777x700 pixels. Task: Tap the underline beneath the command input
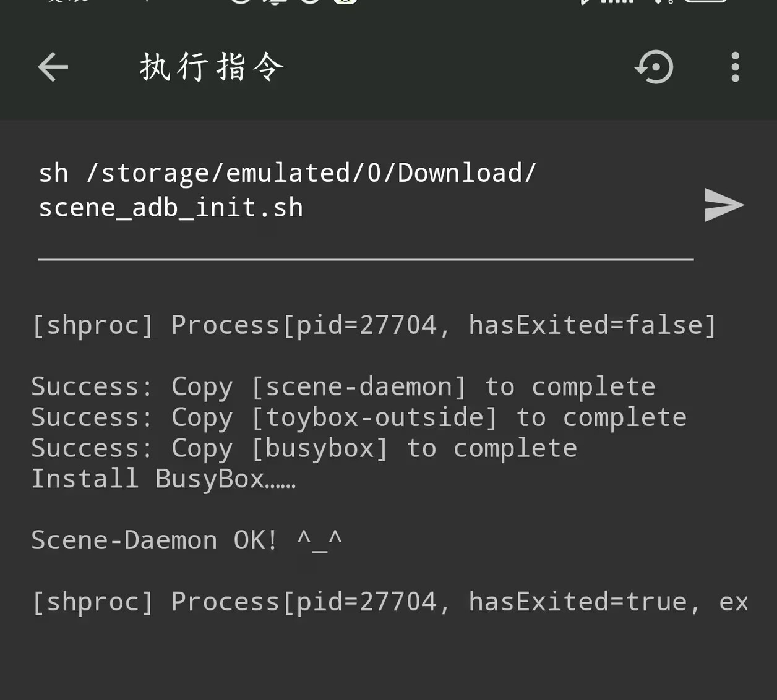pyautogui.click(x=365, y=259)
